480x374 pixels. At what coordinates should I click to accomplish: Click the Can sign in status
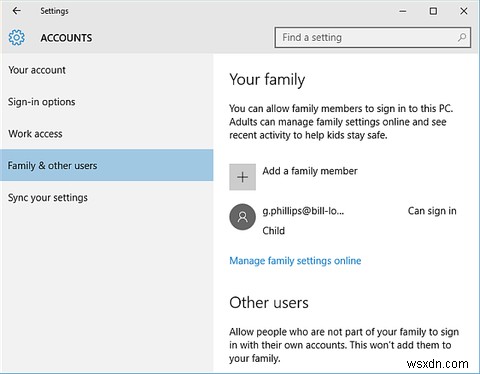click(432, 211)
